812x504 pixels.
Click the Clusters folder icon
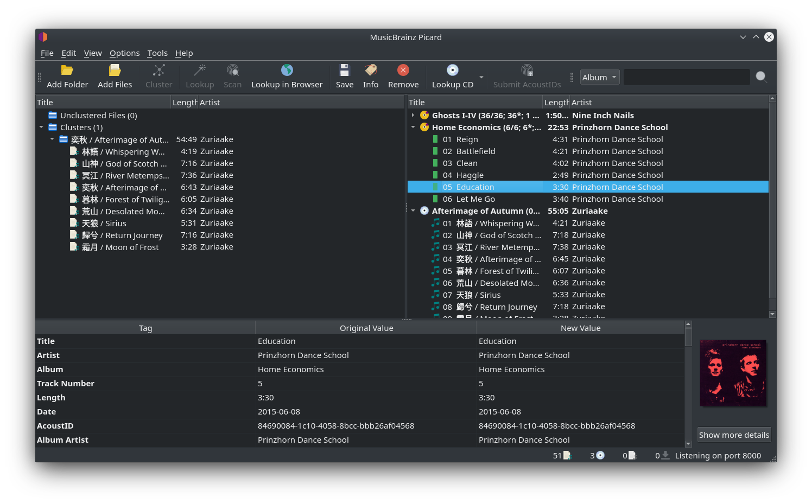[53, 127]
